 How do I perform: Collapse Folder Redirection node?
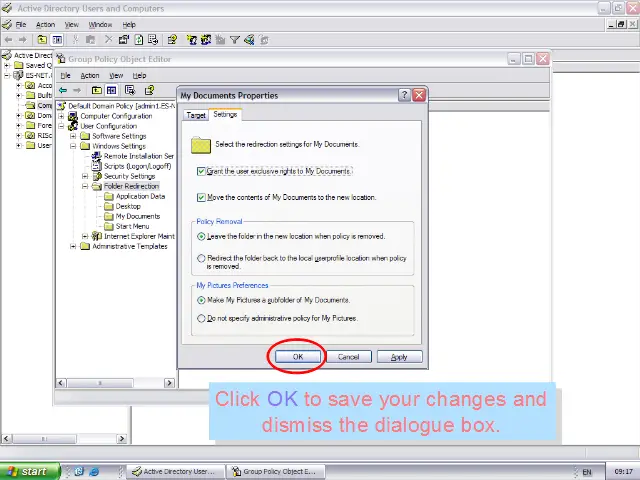(85, 186)
